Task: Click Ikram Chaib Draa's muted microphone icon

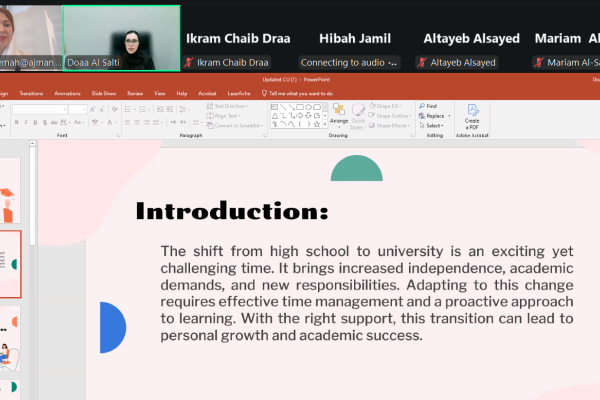Action: [191, 62]
